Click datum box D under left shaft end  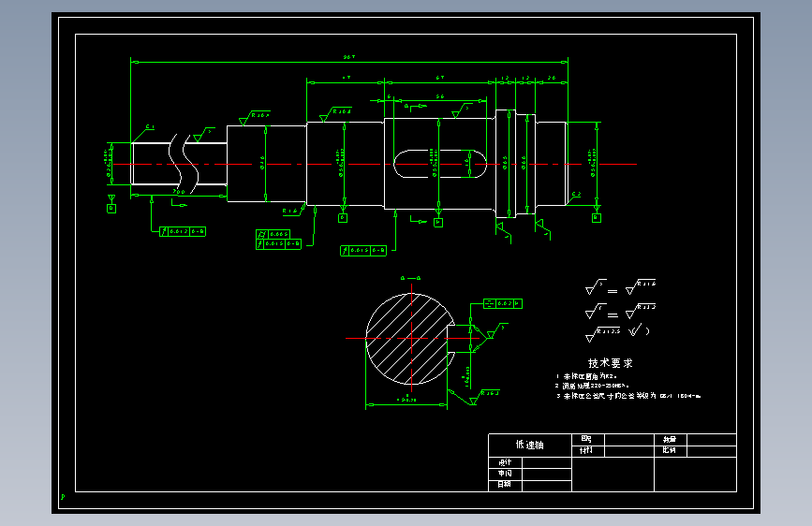pyautogui.click(x=111, y=208)
